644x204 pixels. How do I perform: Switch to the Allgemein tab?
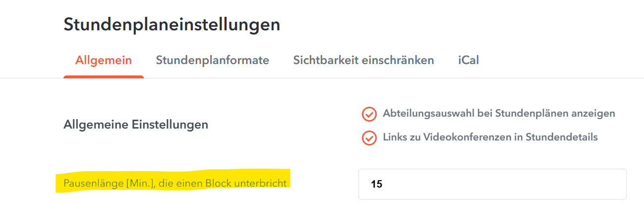[x=104, y=61]
